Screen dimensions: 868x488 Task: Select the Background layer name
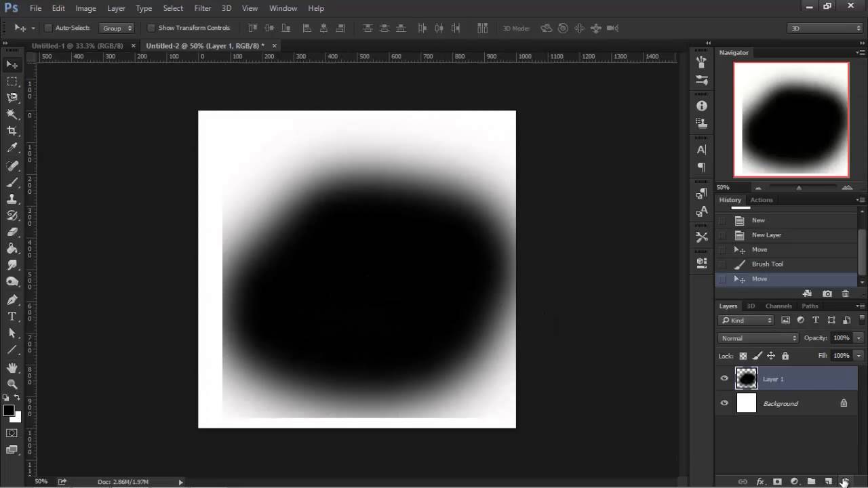[781, 404]
